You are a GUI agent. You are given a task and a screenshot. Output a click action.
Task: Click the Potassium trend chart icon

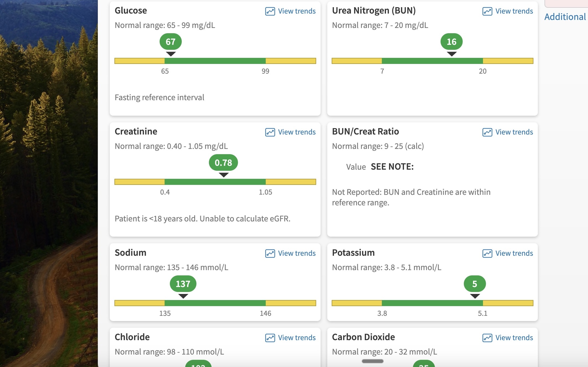coord(487,254)
